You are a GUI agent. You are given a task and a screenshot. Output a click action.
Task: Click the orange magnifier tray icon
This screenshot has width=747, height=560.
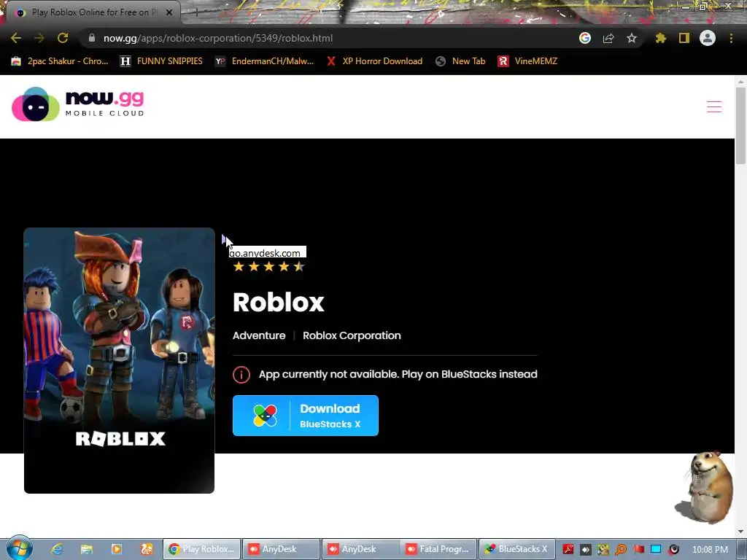621,550
